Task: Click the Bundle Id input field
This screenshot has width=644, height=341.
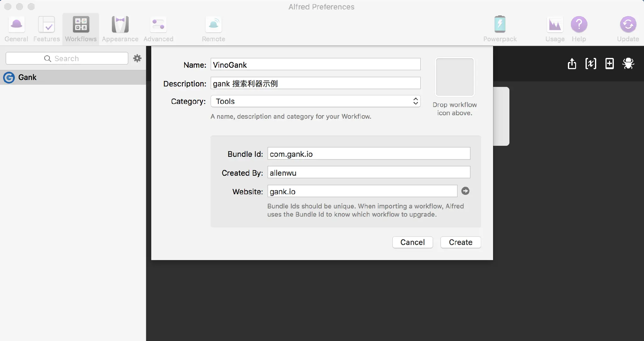Action: 369,154
